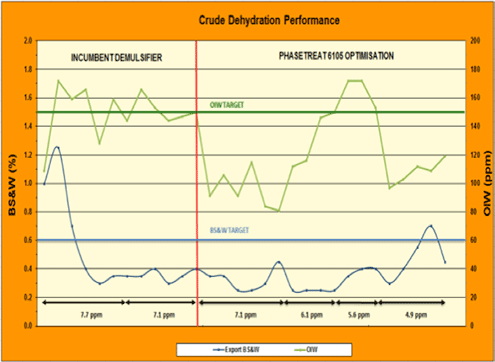
Task: Click the 4.9 ppm dosage label
Action: pyautogui.click(x=416, y=315)
